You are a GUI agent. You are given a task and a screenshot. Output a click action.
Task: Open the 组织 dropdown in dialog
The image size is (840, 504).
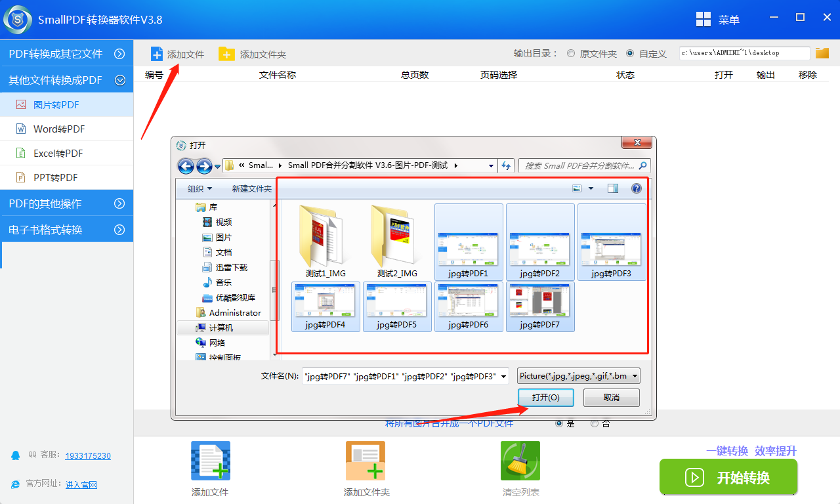(x=199, y=189)
